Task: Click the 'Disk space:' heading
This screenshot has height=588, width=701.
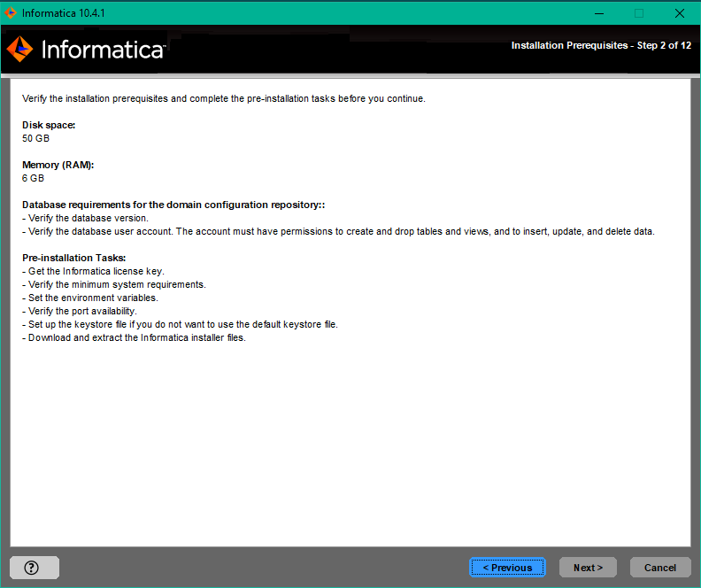Action: [x=49, y=125]
